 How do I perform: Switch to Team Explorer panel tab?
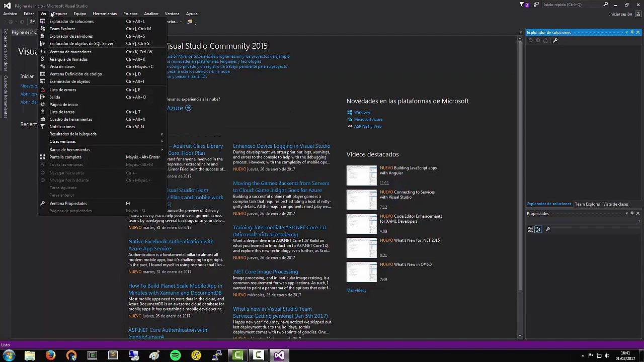pyautogui.click(x=588, y=204)
